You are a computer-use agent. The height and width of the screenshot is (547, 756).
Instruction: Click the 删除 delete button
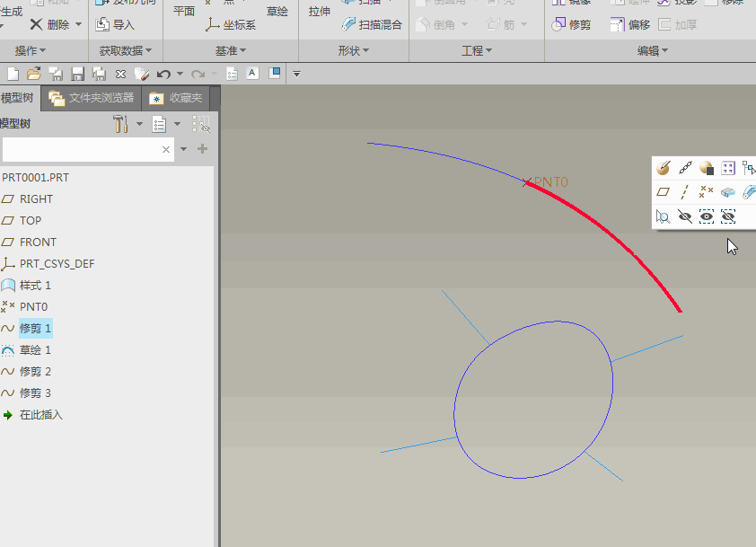click(x=49, y=24)
